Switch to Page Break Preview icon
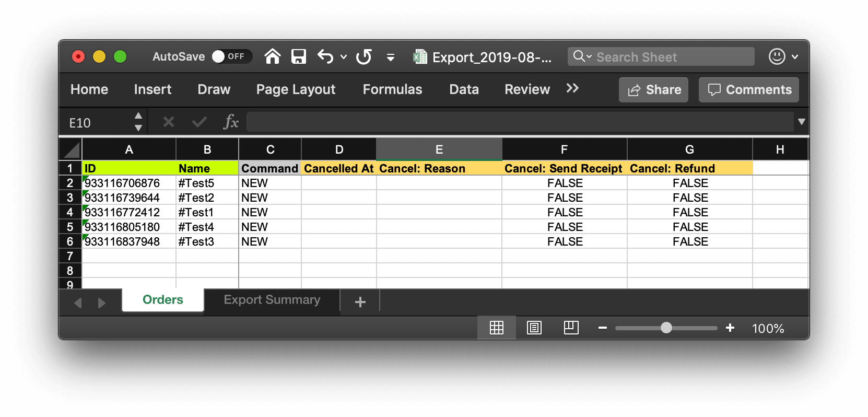868x417 pixels. tap(571, 328)
